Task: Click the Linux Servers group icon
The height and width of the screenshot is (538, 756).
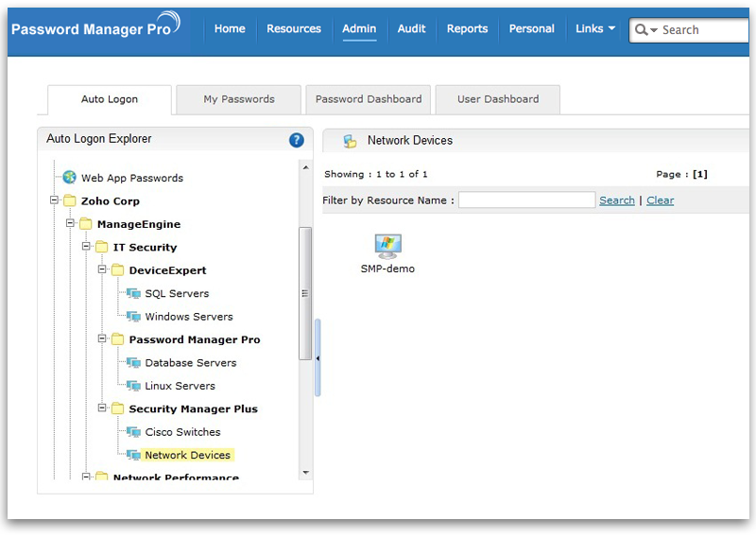Action: (133, 386)
